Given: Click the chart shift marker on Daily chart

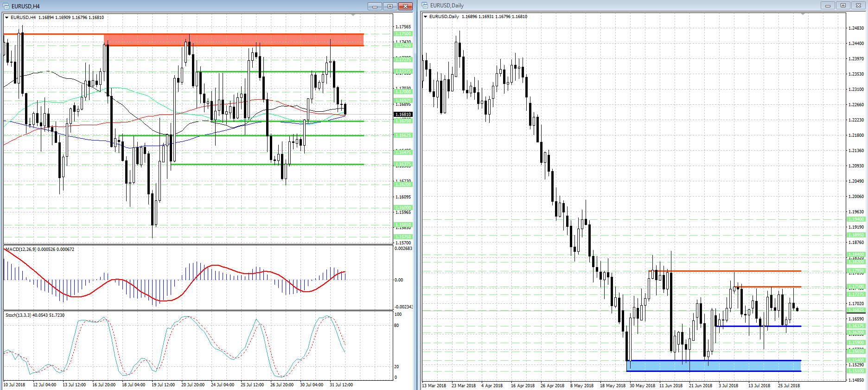Looking at the screenshot, I should tap(803, 14).
